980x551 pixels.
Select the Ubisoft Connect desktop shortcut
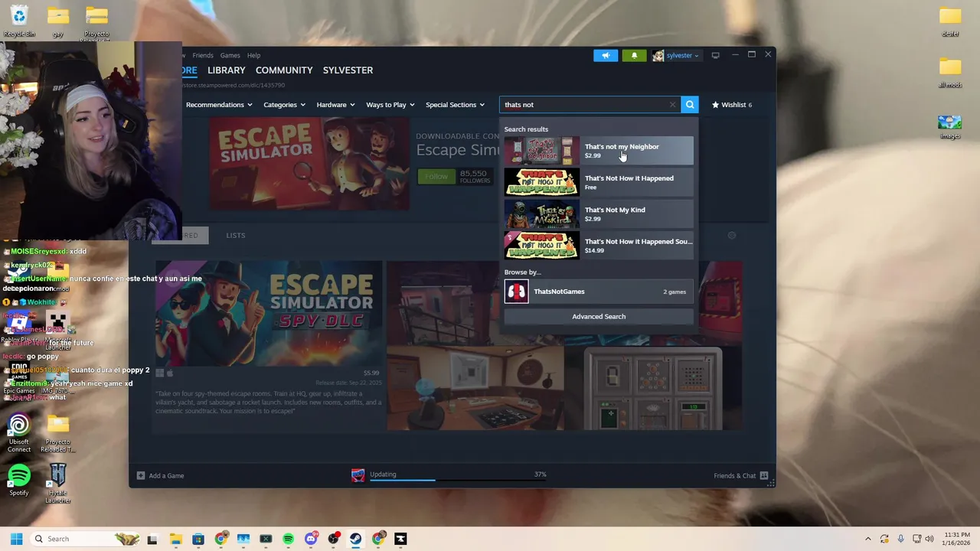[x=19, y=433]
